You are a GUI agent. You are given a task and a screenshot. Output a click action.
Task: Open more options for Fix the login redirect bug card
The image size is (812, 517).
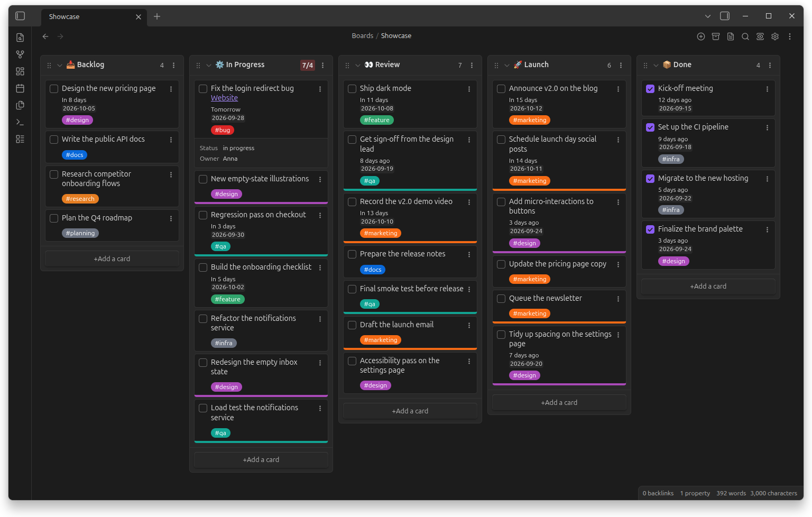[320, 89]
